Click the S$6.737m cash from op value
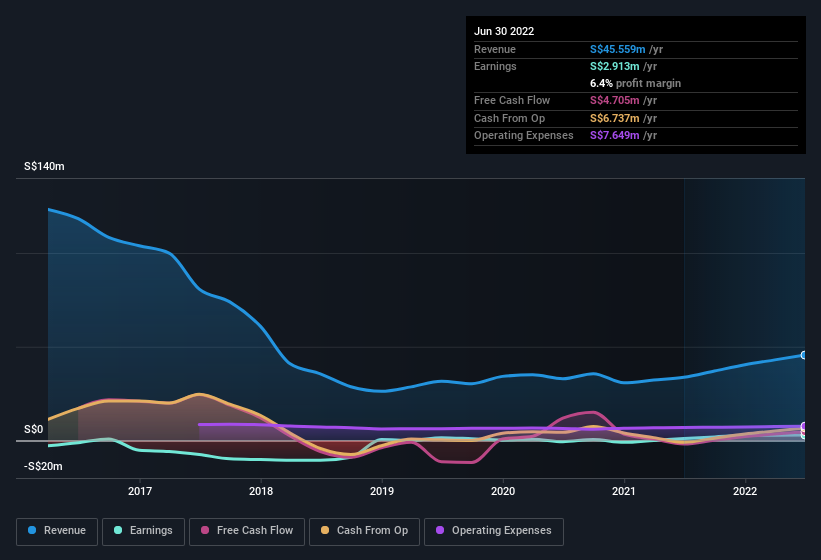 pos(614,118)
